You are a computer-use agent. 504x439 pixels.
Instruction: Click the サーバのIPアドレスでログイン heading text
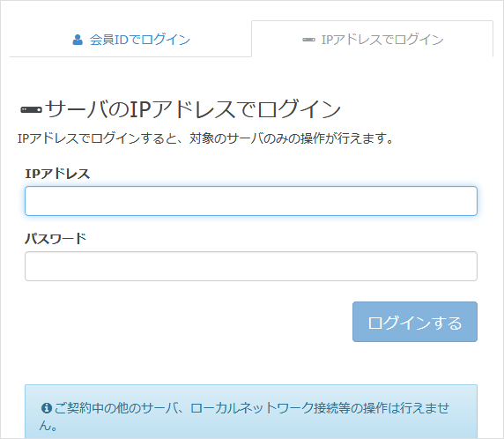193,109
